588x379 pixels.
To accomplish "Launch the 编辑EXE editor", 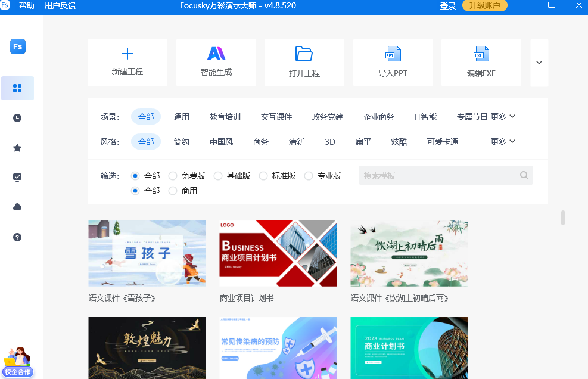I will coord(480,62).
